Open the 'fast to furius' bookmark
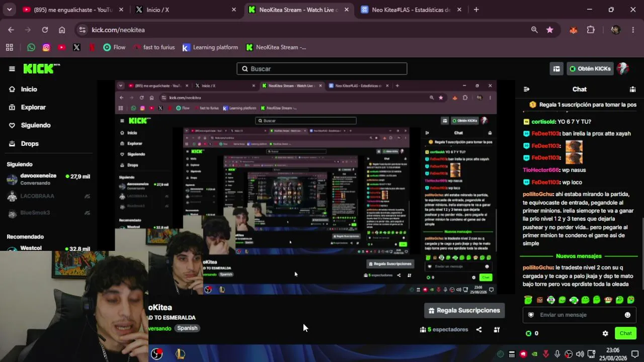Viewport: 644px width, 362px height. click(x=154, y=47)
